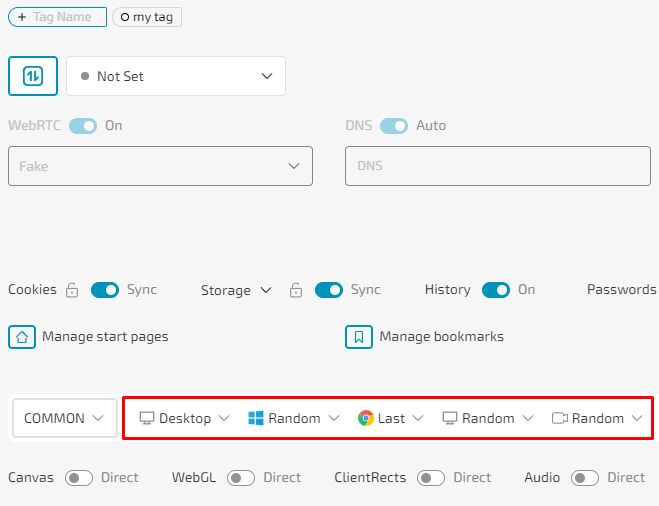Click the ClientRects label

(370, 478)
